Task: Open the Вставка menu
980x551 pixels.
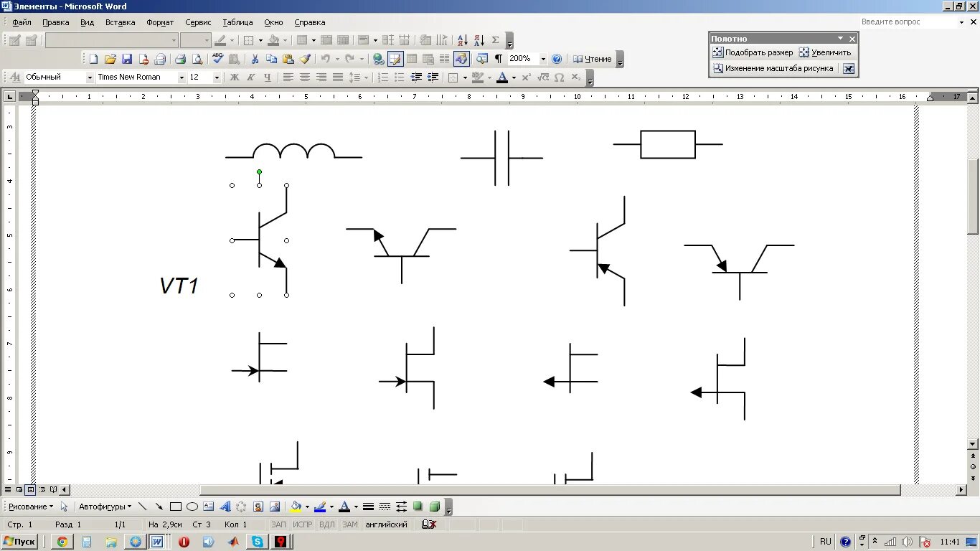Action: tap(120, 22)
